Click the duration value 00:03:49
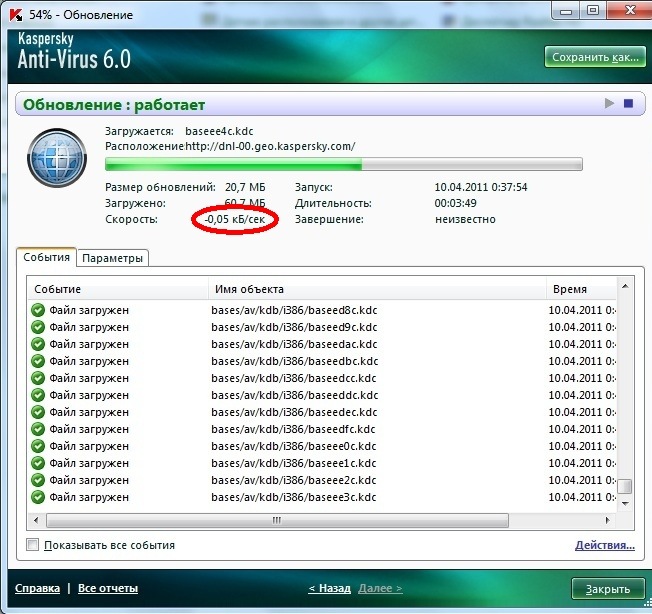652x614 pixels. click(x=455, y=203)
